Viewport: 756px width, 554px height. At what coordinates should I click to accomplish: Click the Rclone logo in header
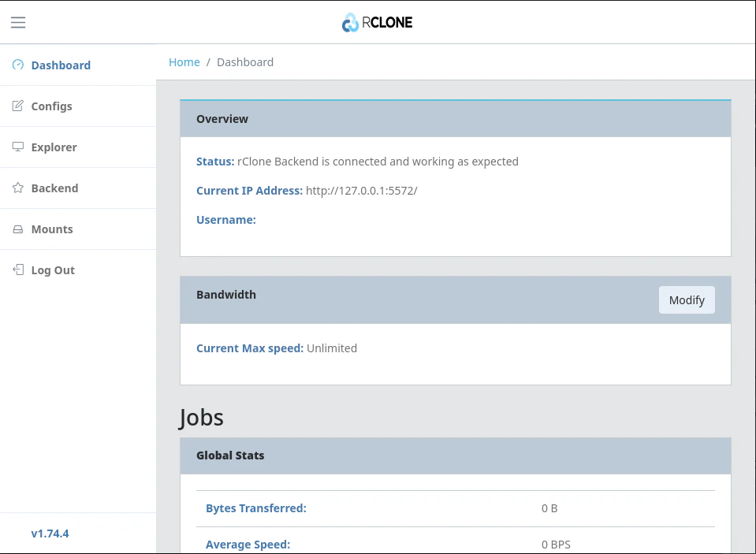pyautogui.click(x=377, y=22)
